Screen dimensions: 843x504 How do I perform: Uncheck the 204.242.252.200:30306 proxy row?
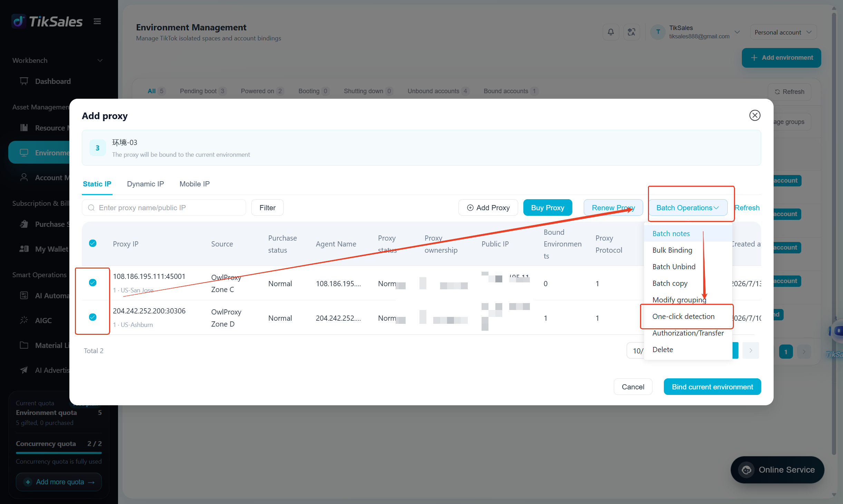tap(93, 317)
